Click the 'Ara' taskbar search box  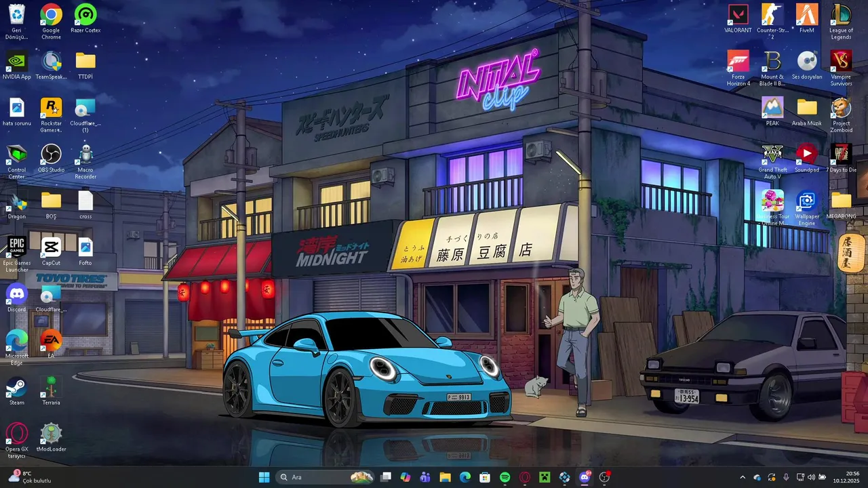(325, 477)
